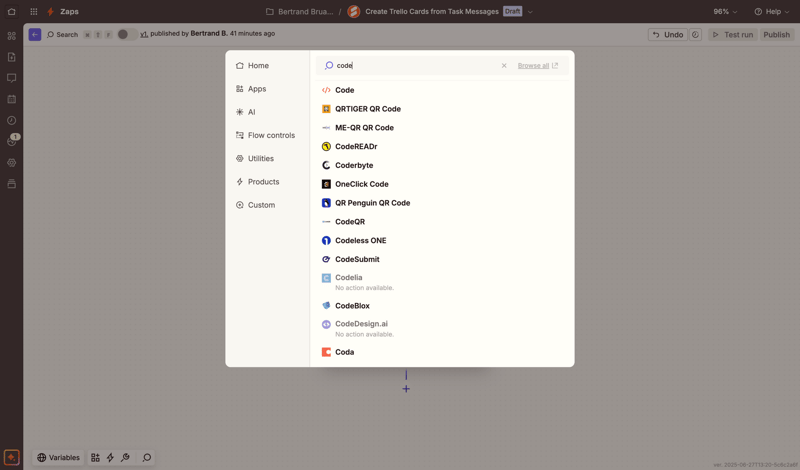Open the Help dropdown menu
Image resolution: width=800 pixels, height=470 pixels.
click(x=771, y=11)
